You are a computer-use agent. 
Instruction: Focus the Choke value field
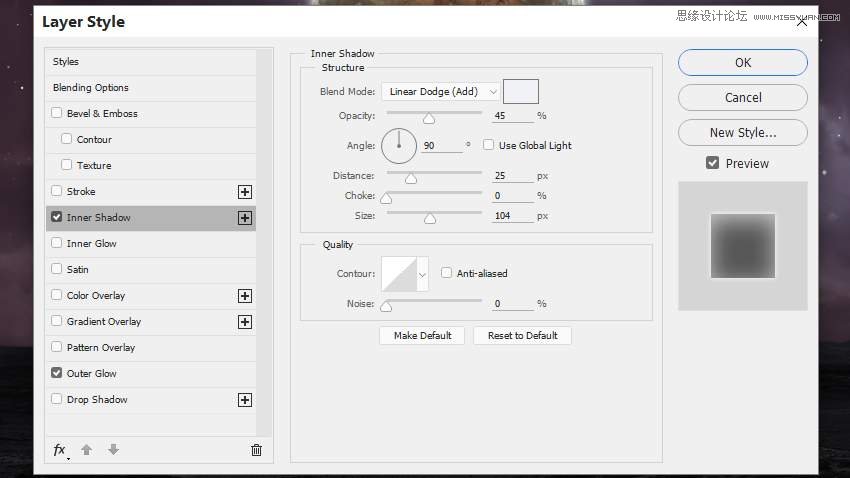tap(513, 196)
